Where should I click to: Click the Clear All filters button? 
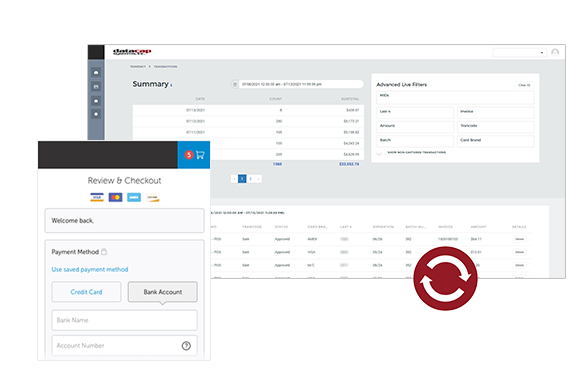524,85
